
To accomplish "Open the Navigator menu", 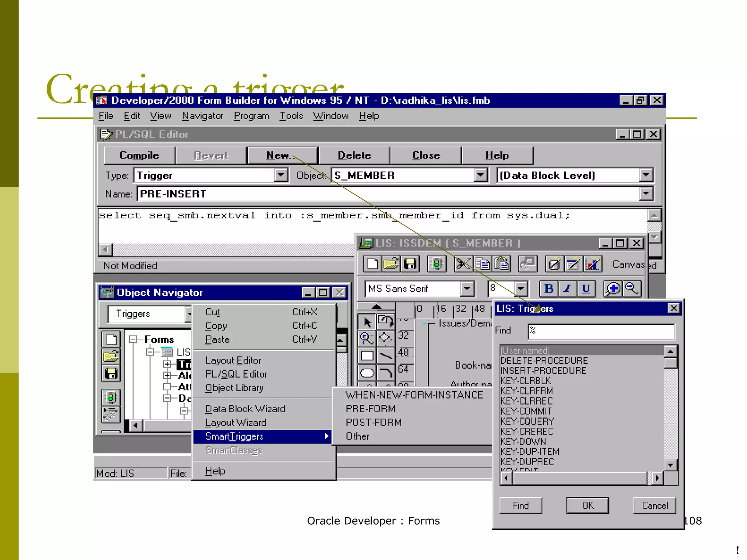I will (202, 116).
